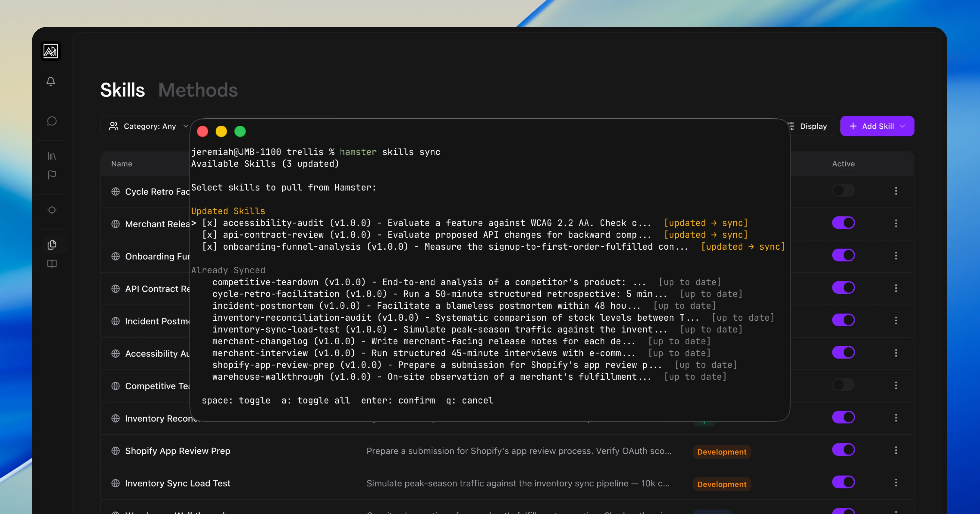Disable the Shopify App Review Prep toggle
The height and width of the screenshot is (514, 980).
pyautogui.click(x=844, y=450)
